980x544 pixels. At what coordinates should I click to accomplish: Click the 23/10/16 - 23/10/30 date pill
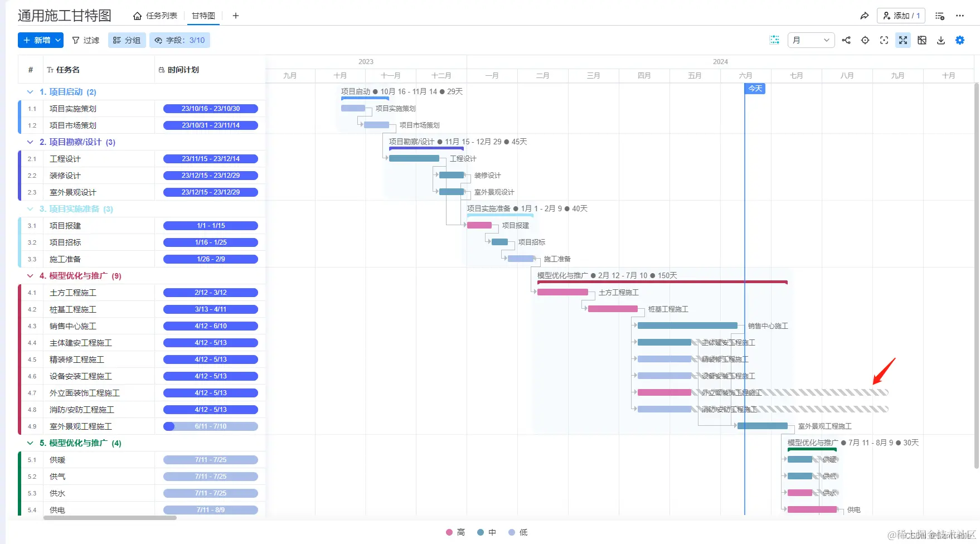tap(211, 109)
